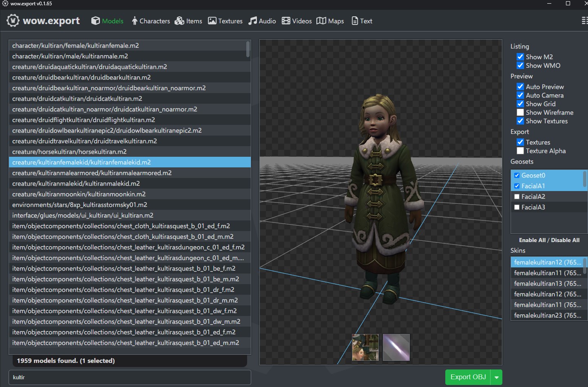Select the kultiranfemalekid.m2 model

click(130, 162)
